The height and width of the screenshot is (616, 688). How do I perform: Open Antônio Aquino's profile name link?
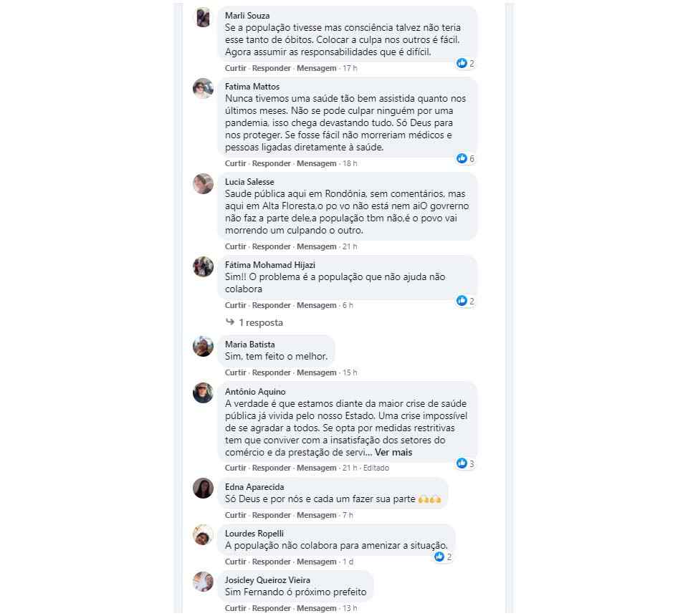point(255,392)
